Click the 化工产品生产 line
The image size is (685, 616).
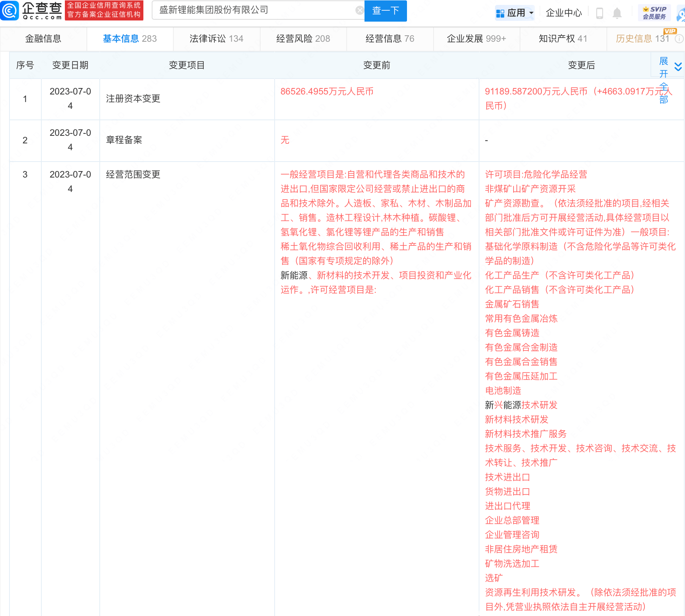coord(560,275)
